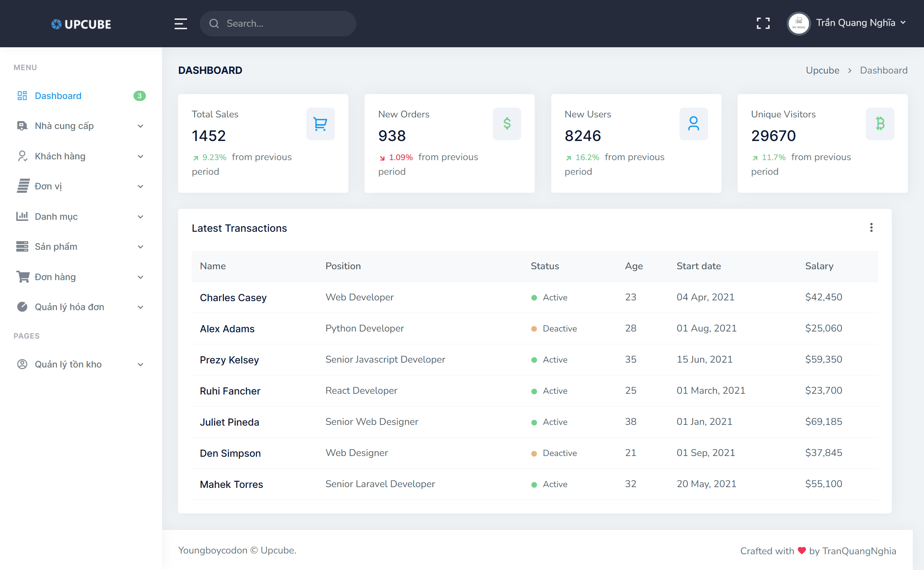Click the Nhà cung cấp truck icon
The width and height of the screenshot is (924, 570).
(x=22, y=126)
